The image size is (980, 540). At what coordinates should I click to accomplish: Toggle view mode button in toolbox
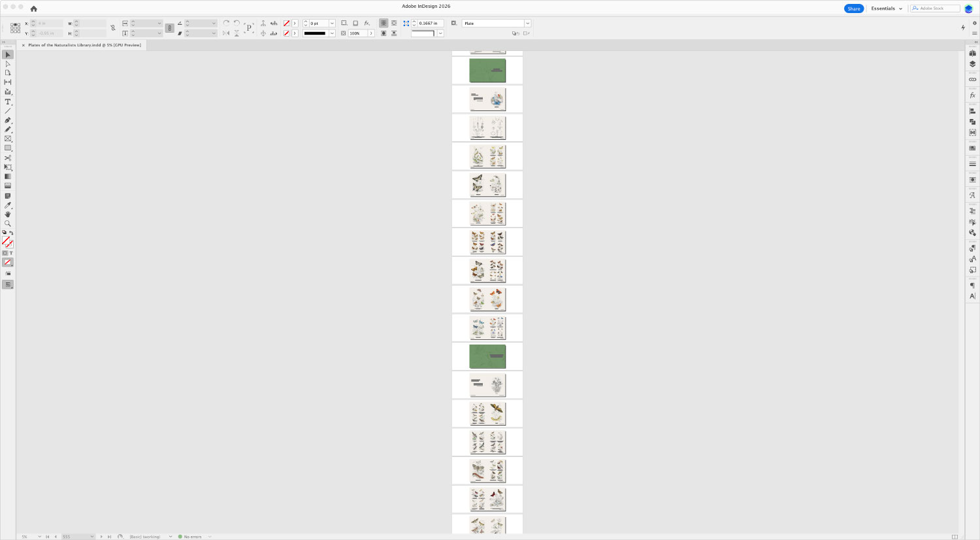tap(8, 284)
